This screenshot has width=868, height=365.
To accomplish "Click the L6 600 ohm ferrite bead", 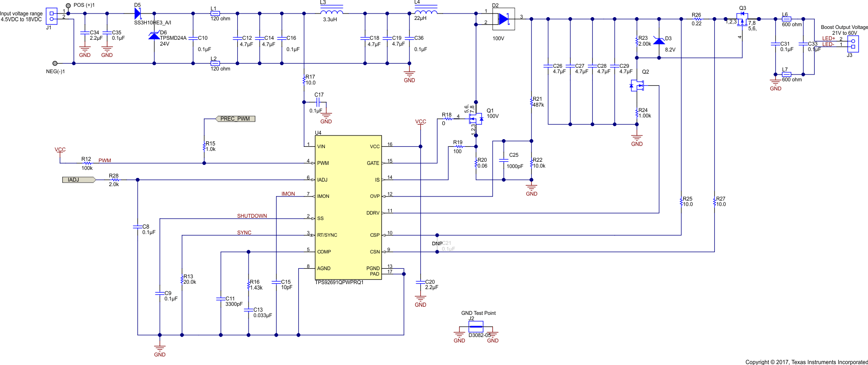I will pyautogui.click(x=786, y=19).
